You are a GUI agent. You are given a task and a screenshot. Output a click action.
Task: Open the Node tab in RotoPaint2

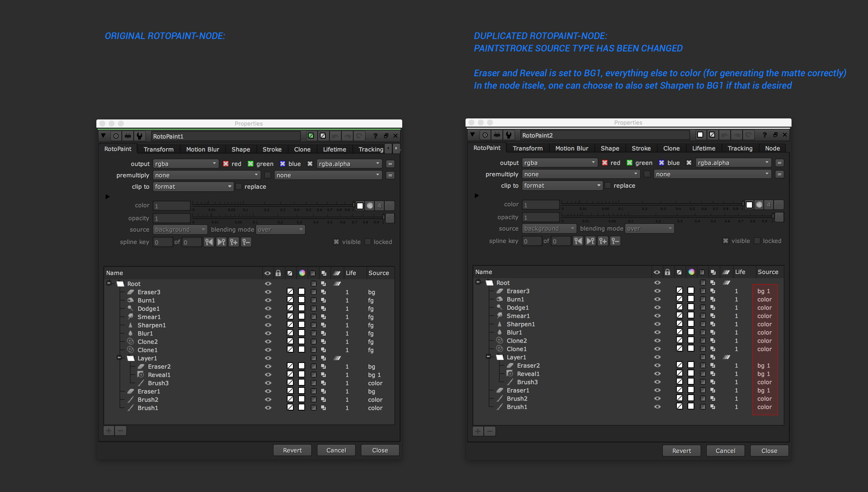click(x=772, y=148)
